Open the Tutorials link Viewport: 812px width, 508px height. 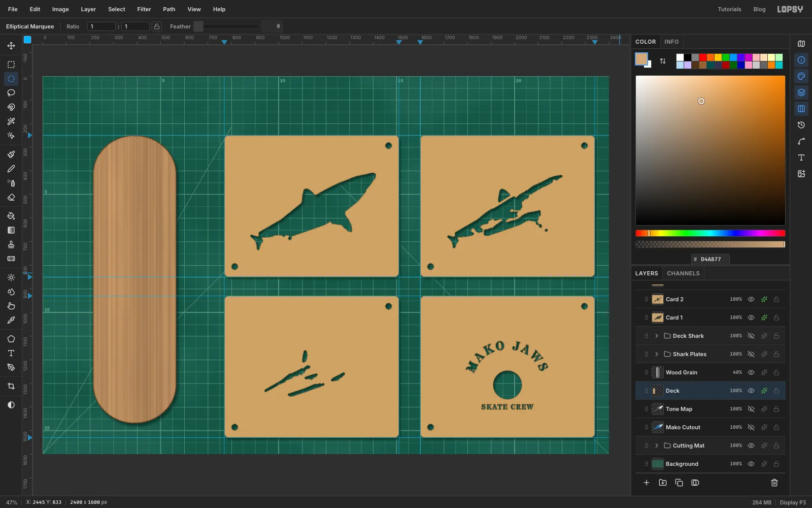729,9
